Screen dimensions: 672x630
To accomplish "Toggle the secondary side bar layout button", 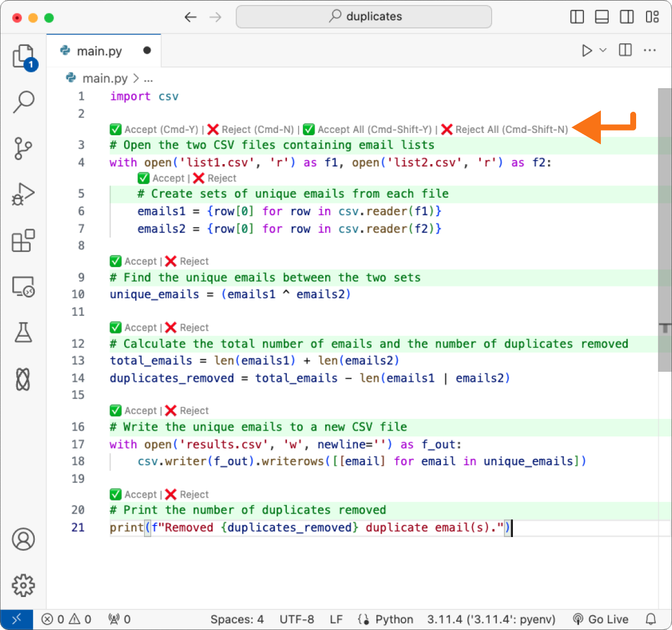I will click(x=627, y=17).
